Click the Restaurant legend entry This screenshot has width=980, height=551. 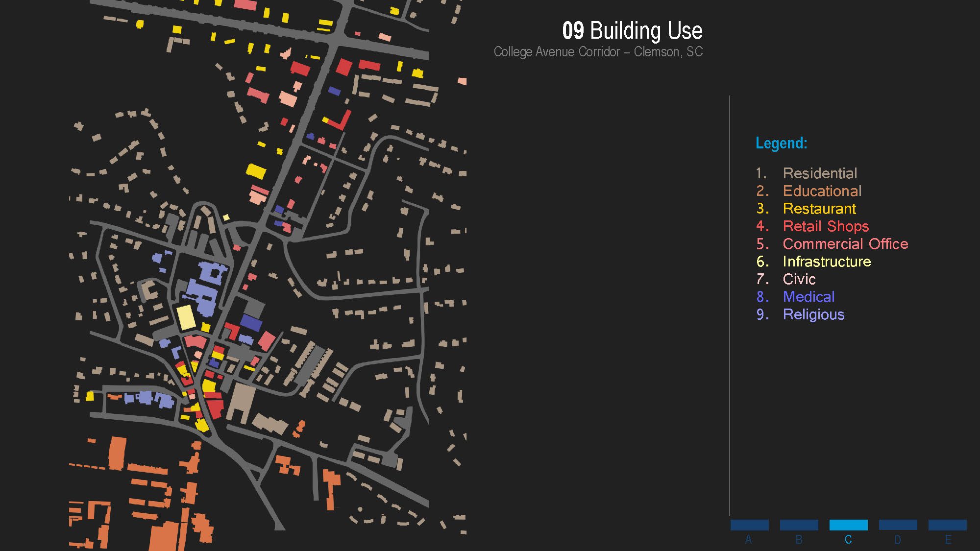click(806, 209)
